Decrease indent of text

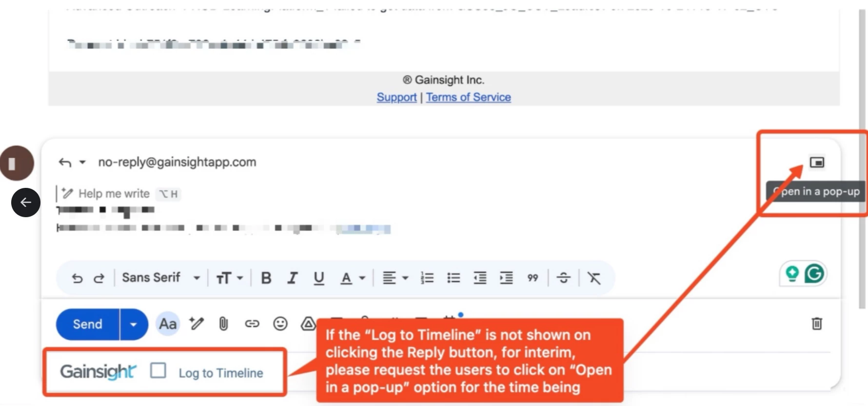tap(480, 278)
